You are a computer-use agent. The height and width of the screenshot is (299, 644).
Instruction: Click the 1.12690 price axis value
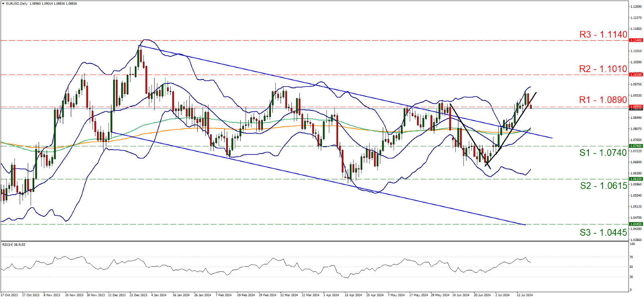(636, 6)
